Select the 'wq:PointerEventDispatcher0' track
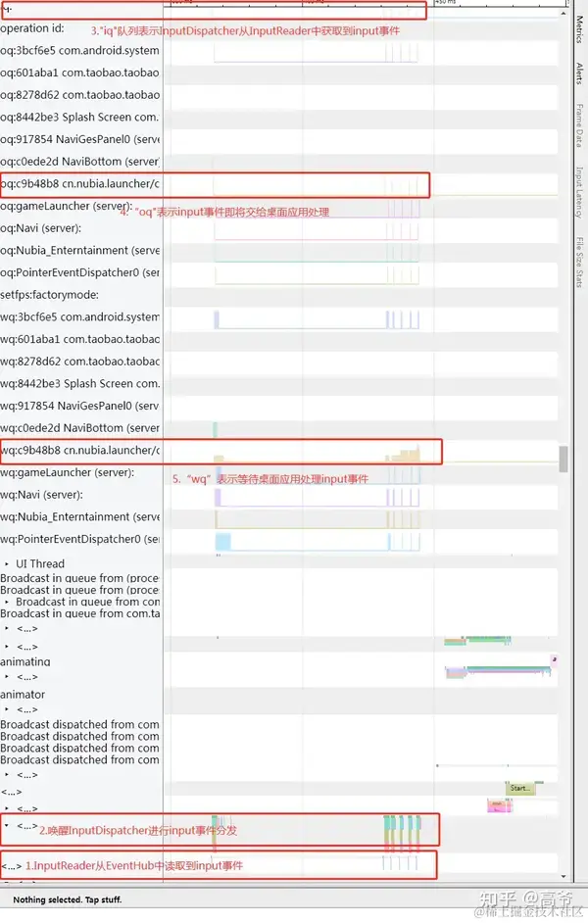This screenshot has height=923, width=588. click(x=80, y=539)
